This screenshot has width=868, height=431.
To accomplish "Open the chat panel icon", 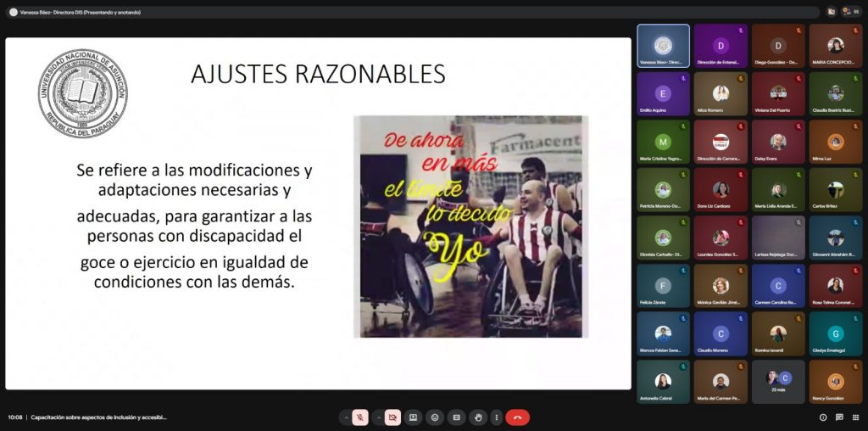I will point(839,417).
